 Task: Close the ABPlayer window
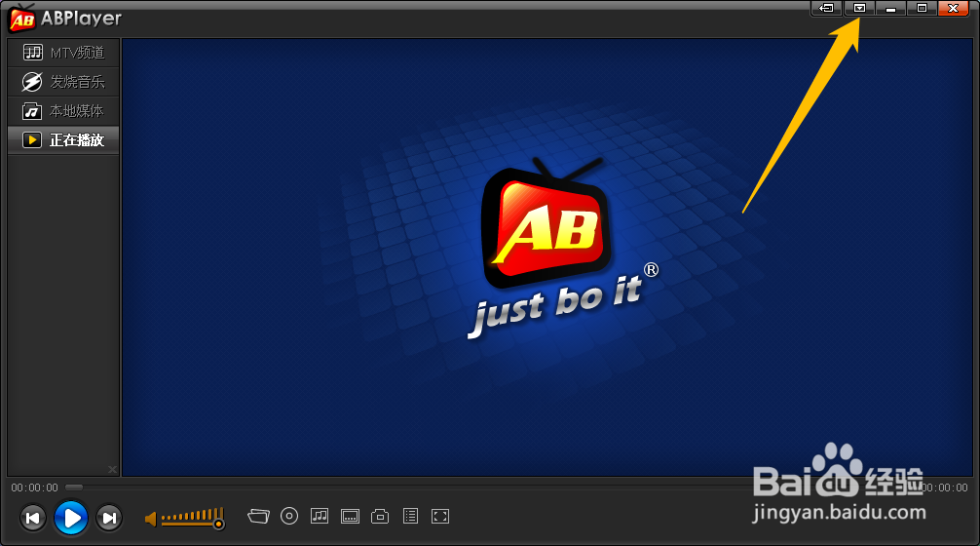pos(954,8)
